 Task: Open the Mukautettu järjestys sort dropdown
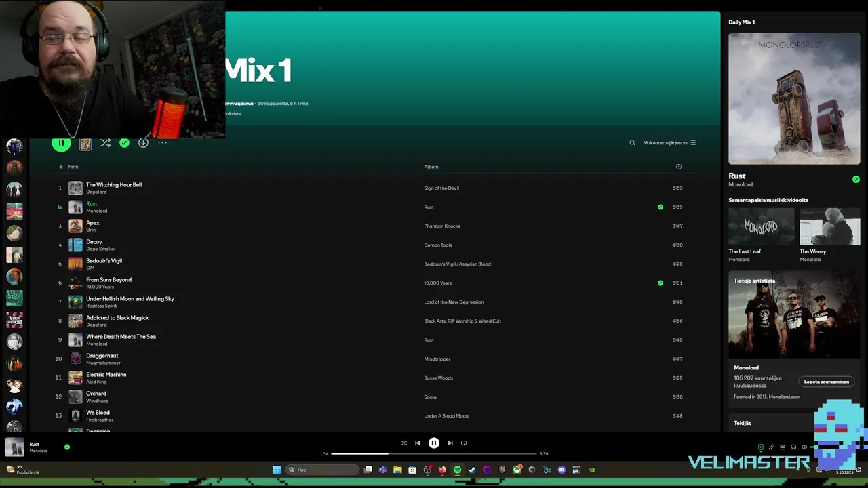pos(669,143)
